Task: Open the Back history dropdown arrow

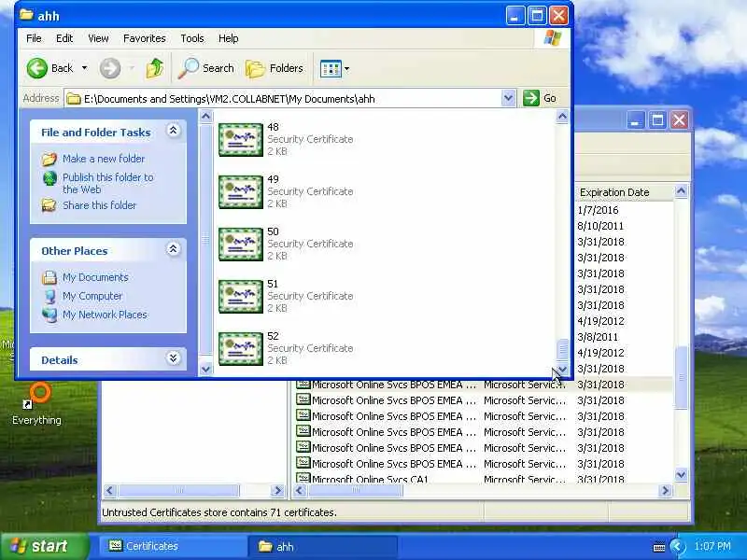Action: (x=84, y=68)
